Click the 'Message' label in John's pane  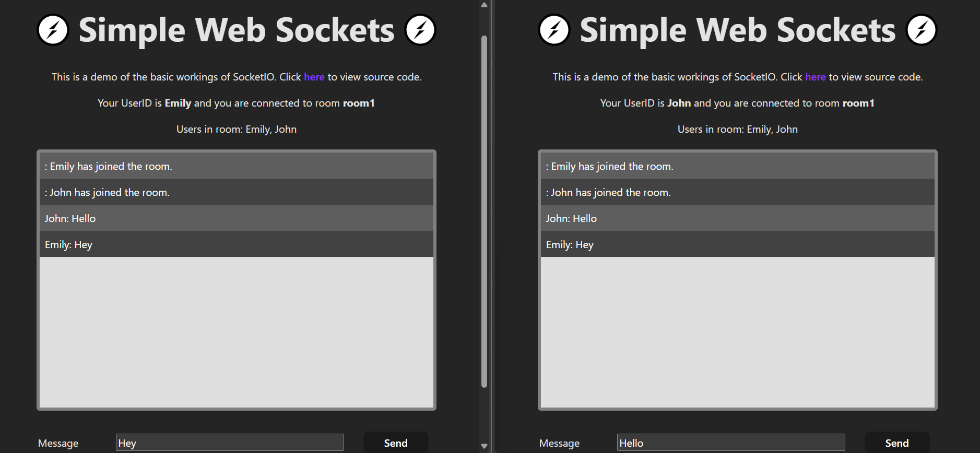tap(559, 443)
